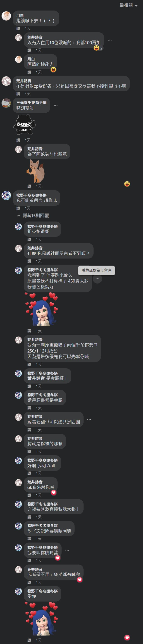Open fox sticker under 為了阿乾破財也願意
This screenshot has height=644, width=143.
[x=35, y=171]
